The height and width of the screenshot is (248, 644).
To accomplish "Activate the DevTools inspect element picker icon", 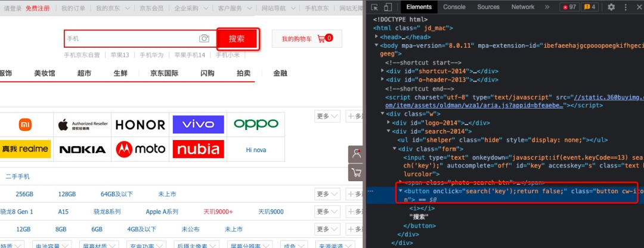I will [x=374, y=7].
